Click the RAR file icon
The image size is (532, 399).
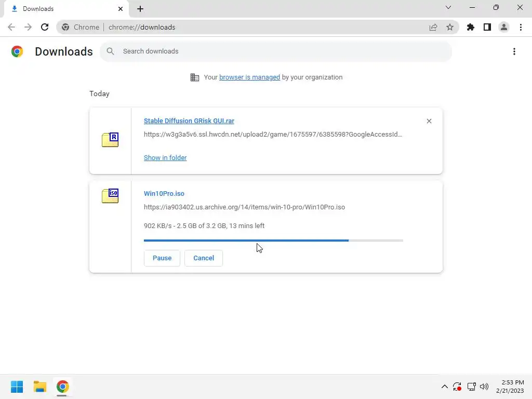coord(110,139)
